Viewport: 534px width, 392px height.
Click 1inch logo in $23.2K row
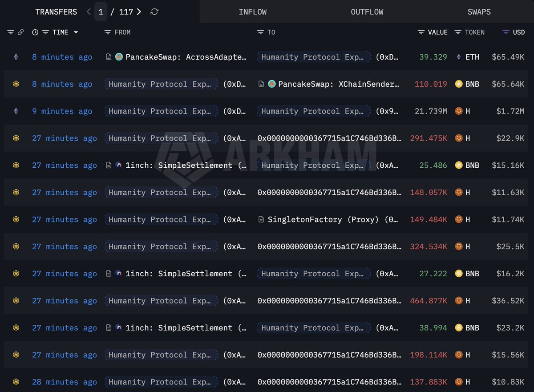119,328
